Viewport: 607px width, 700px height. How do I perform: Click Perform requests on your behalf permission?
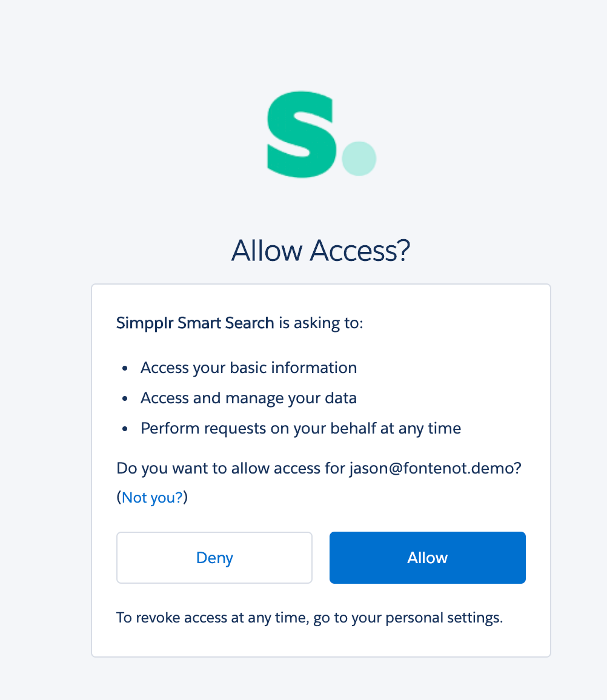point(300,429)
